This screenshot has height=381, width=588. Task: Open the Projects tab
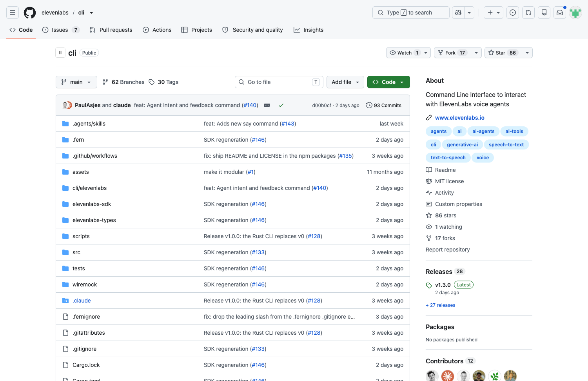click(197, 30)
